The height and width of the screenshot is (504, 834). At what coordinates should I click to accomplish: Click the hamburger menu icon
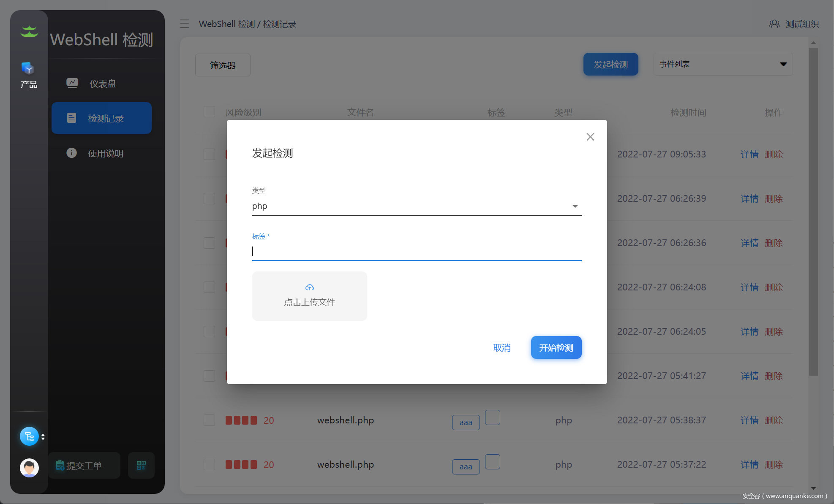click(184, 24)
